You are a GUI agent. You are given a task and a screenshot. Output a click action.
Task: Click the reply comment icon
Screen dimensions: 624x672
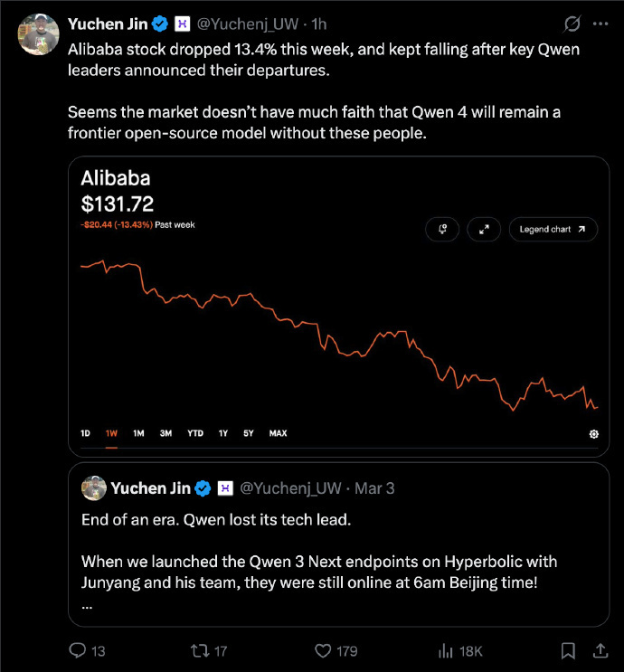pyautogui.click(x=79, y=650)
